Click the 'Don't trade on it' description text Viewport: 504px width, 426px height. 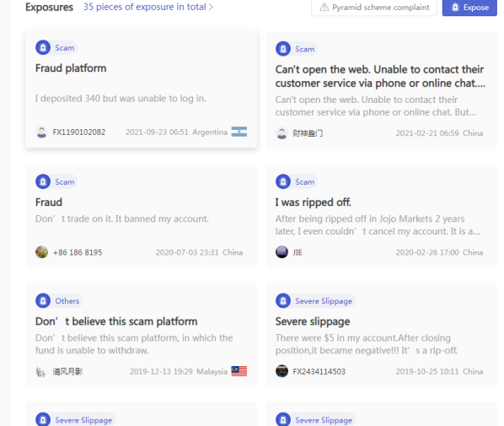122,218
